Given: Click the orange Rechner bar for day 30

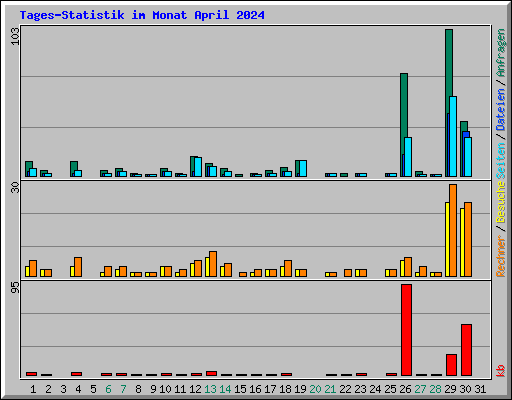Looking at the screenshot, I should tap(468, 239).
